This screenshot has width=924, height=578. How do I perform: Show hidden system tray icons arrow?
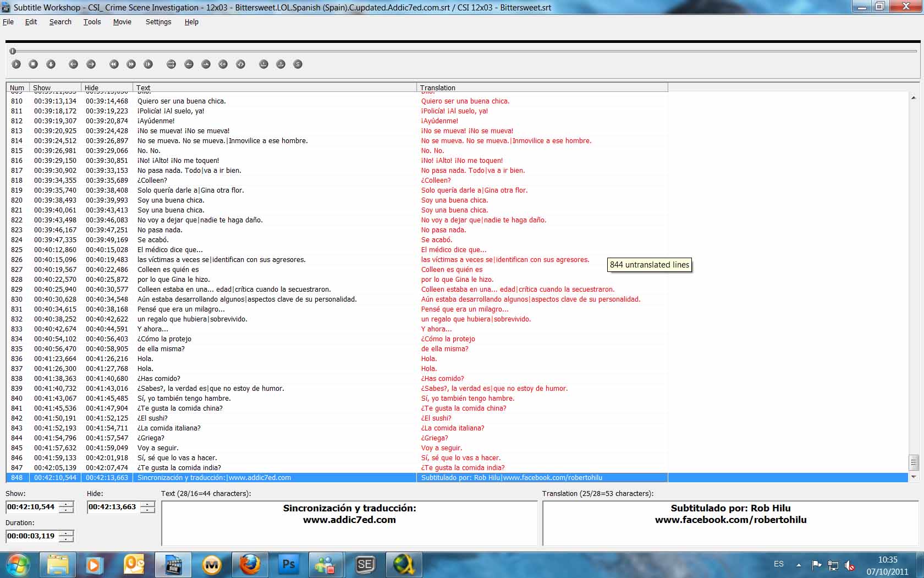(x=798, y=565)
